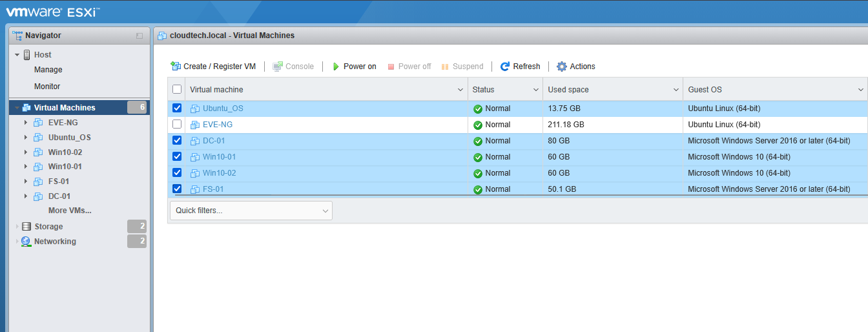868x332 pixels.
Task: Click the Storage datastore icon
Action: (x=26, y=227)
